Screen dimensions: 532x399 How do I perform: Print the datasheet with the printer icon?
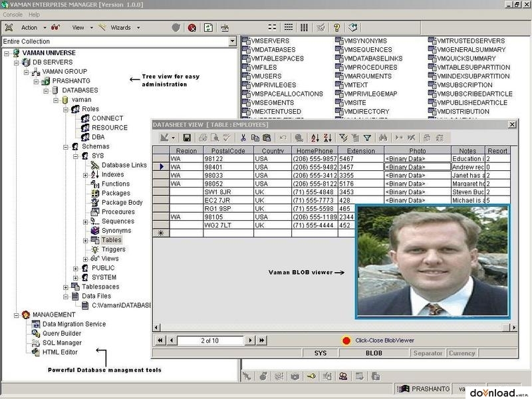pyautogui.click(x=203, y=138)
